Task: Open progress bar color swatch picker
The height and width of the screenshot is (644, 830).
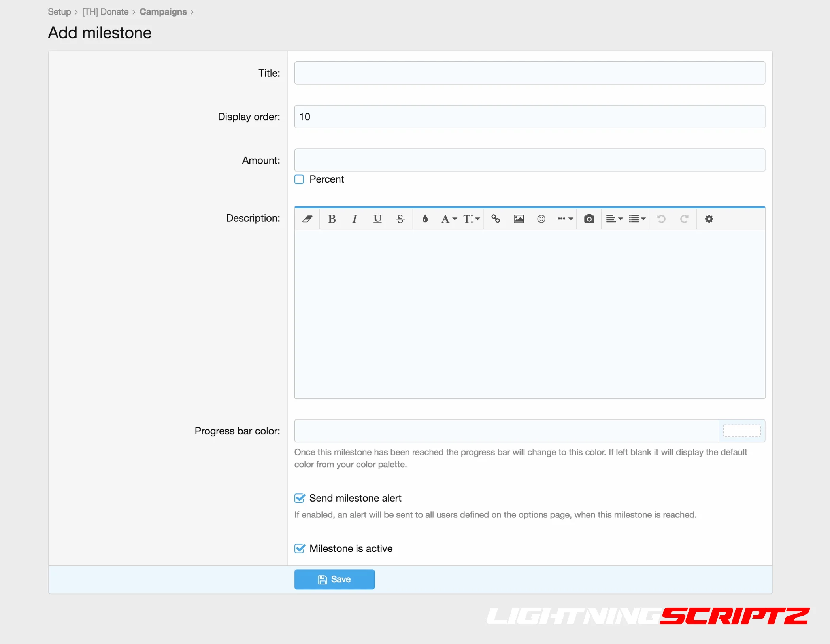Action: [x=741, y=431]
